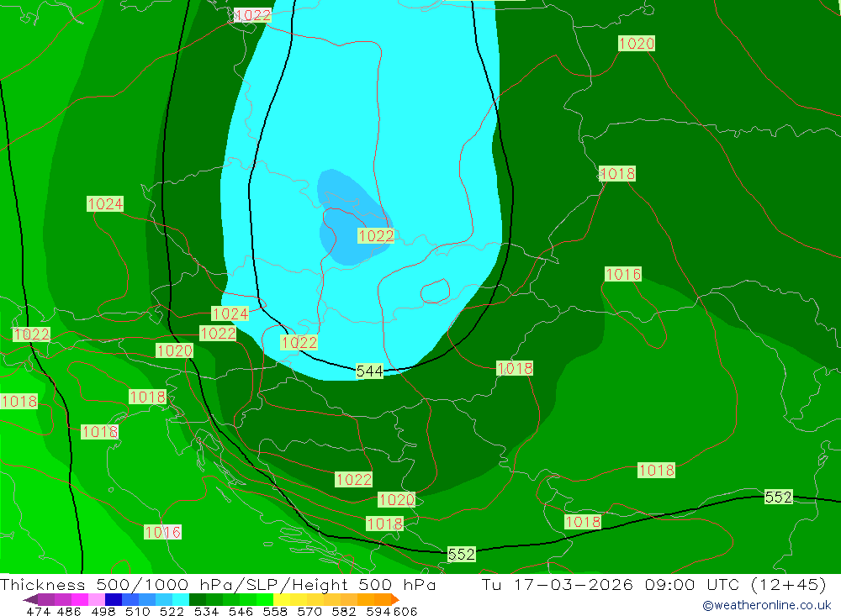
Task: Click the dark blue swatch in legend
Action: pos(114,599)
